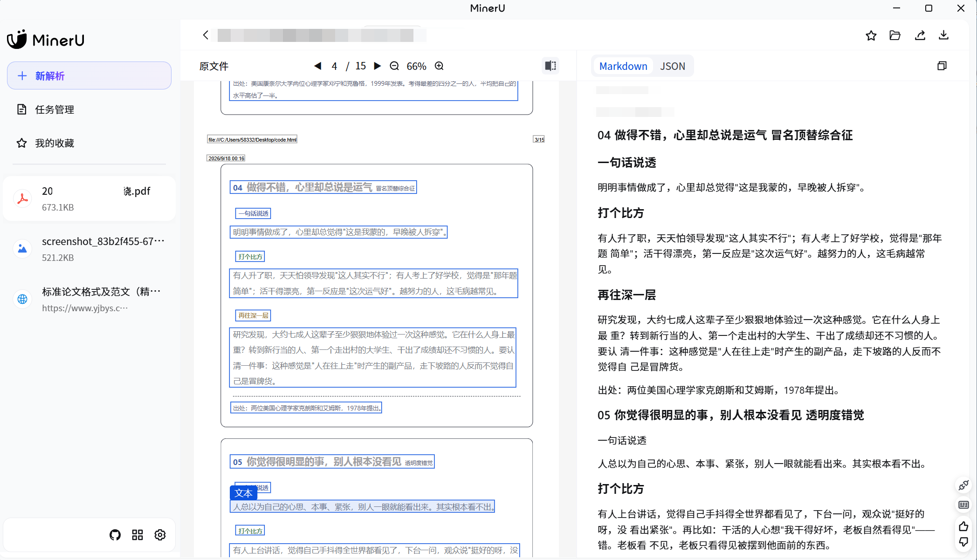
Task: Click the MinerU logo
Action: point(46,40)
